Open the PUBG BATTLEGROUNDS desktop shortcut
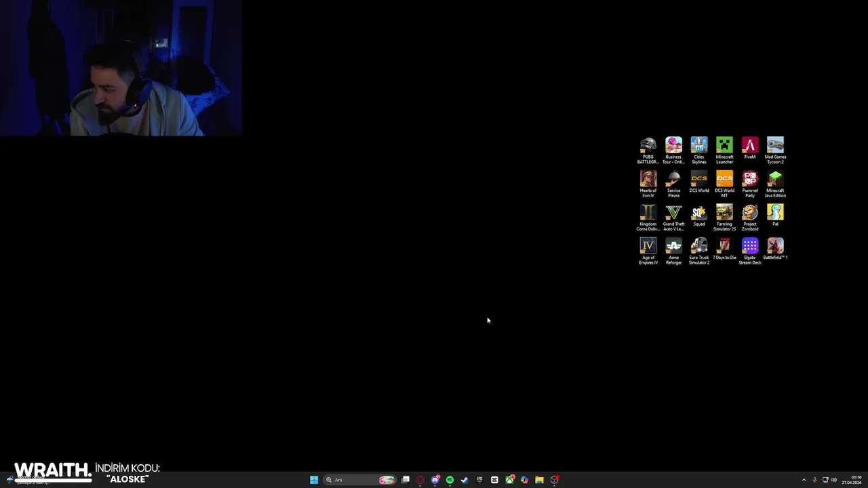The width and height of the screenshot is (868, 488). [x=648, y=150]
